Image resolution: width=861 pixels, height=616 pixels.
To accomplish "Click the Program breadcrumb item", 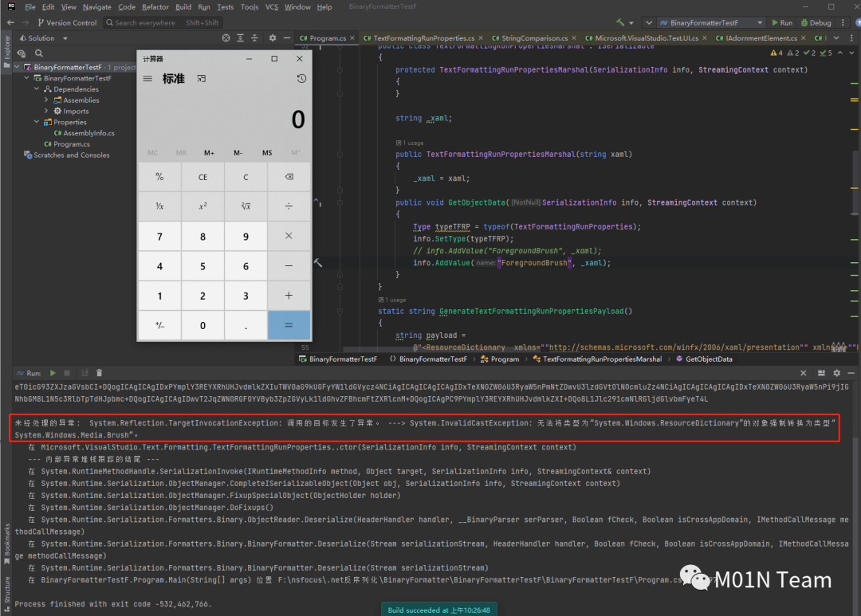I will coord(499,359).
